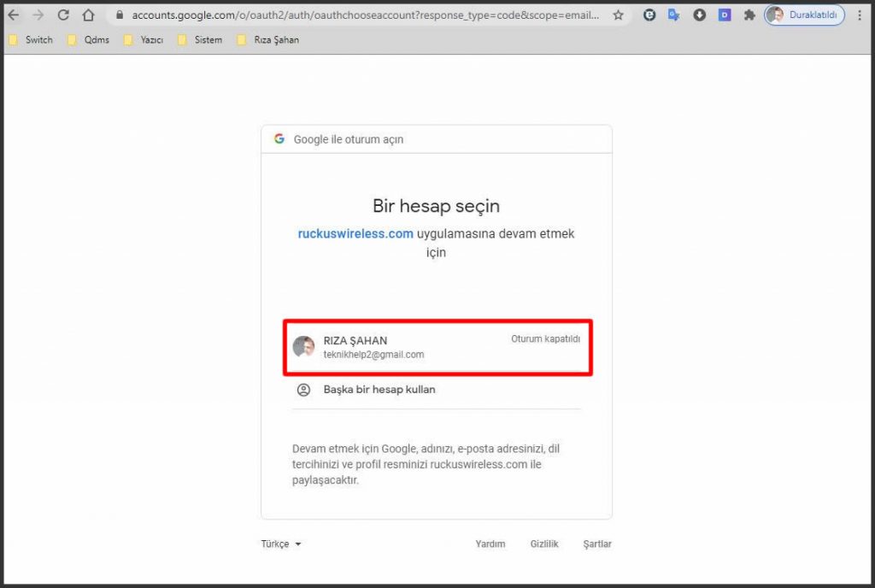Open the Duraklatıldı profile button
Image resolution: width=875 pixels, height=588 pixels.
(804, 15)
